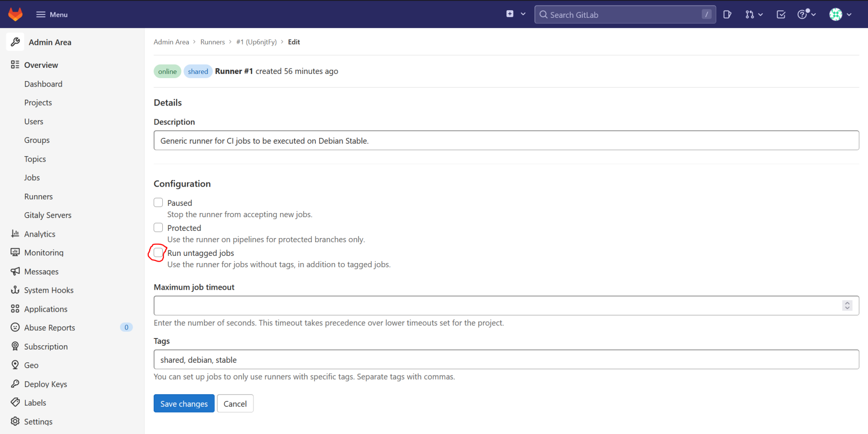Open the Menu in the top bar
This screenshot has height=434, width=868.
coord(52,14)
